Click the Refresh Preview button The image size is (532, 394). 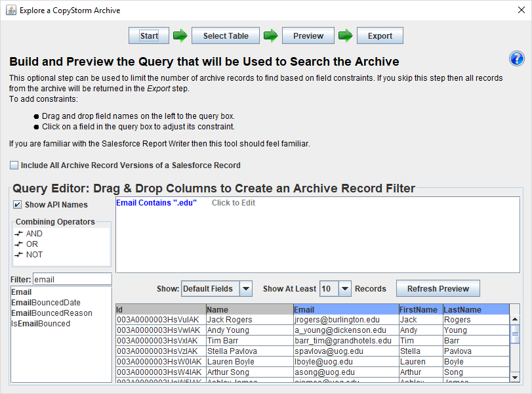[x=438, y=289]
